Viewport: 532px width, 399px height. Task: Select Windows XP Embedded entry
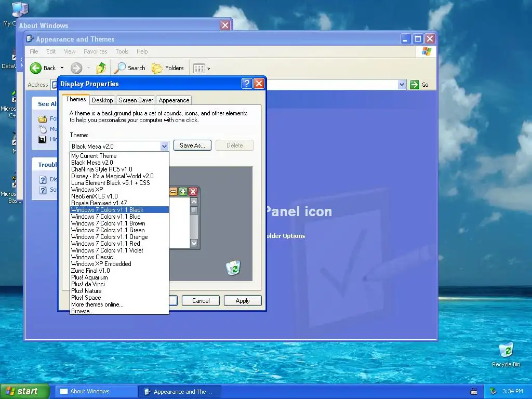coord(119,264)
